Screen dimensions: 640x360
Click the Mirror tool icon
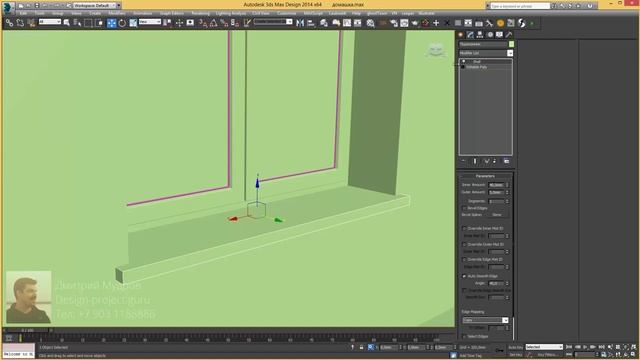point(300,23)
